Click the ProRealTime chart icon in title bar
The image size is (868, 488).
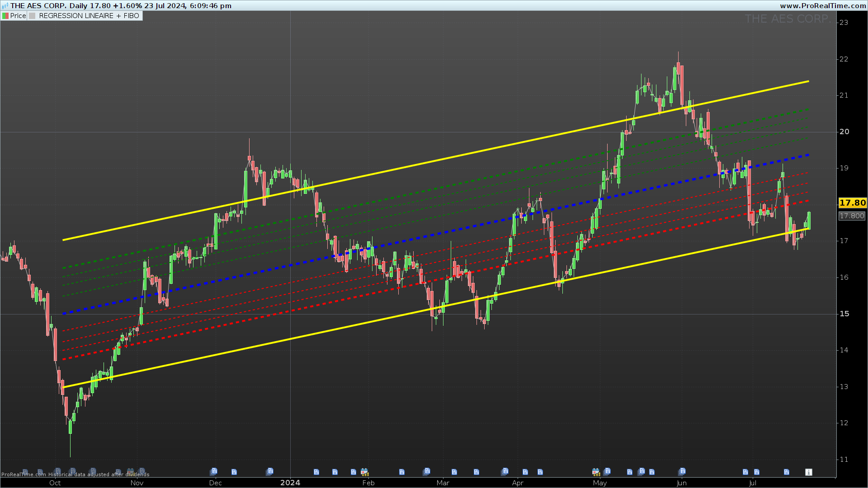[5, 5]
